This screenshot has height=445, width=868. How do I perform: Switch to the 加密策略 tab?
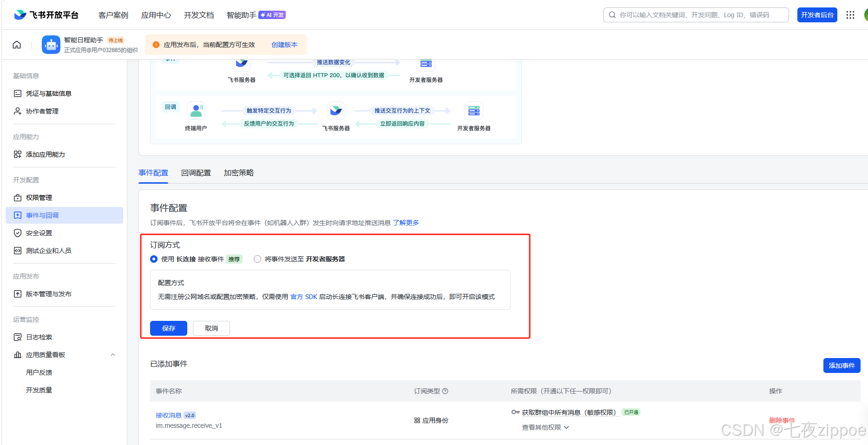point(239,173)
